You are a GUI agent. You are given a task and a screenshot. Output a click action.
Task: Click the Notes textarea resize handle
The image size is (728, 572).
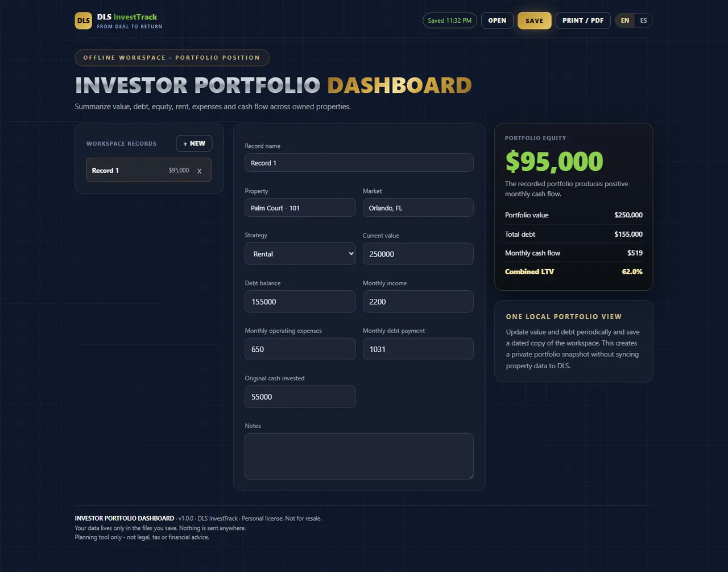(470, 476)
